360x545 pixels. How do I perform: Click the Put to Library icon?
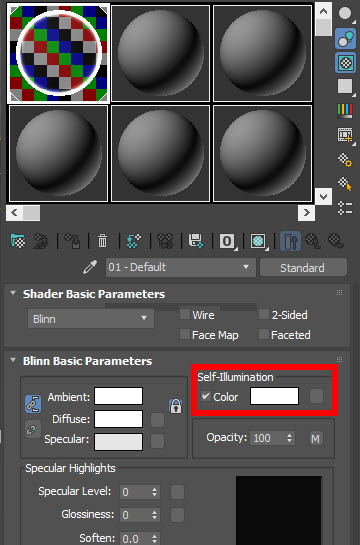click(196, 241)
